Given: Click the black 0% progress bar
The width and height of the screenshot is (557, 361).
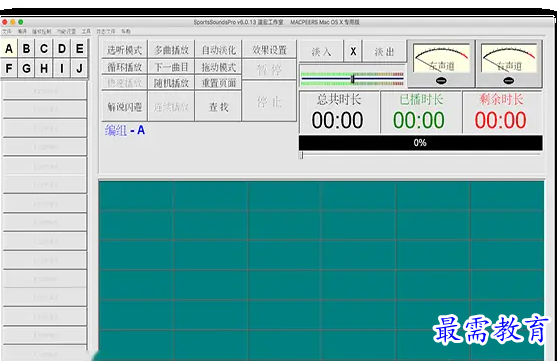Looking at the screenshot, I should [421, 143].
